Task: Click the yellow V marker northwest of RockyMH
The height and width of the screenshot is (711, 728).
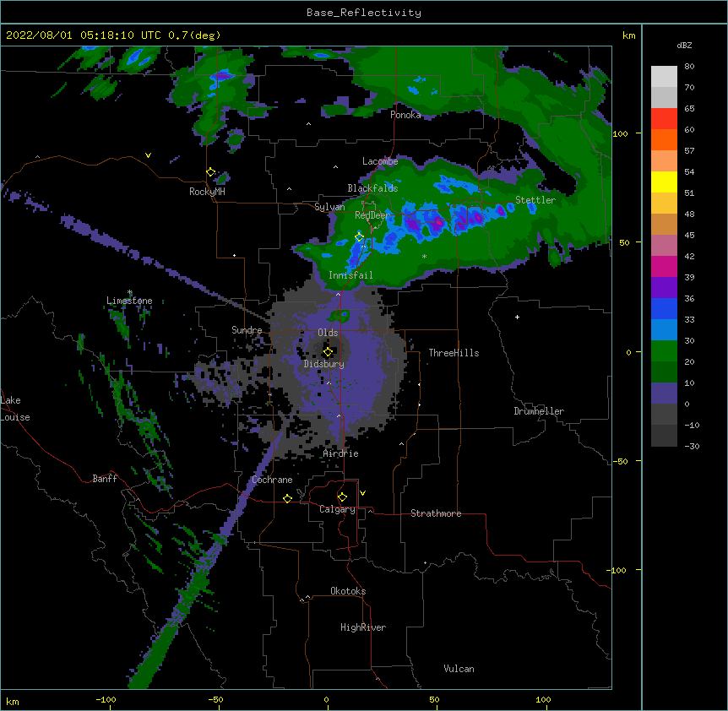Action: point(148,155)
